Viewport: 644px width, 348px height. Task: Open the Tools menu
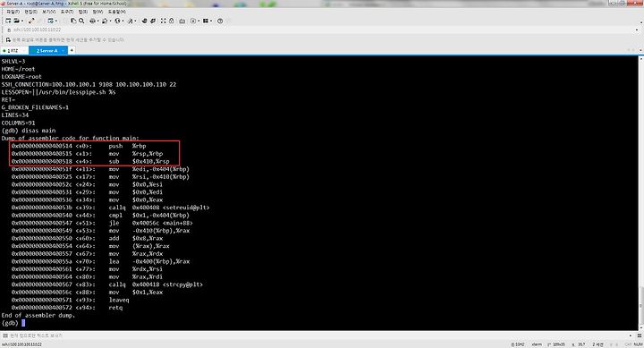click(67, 12)
